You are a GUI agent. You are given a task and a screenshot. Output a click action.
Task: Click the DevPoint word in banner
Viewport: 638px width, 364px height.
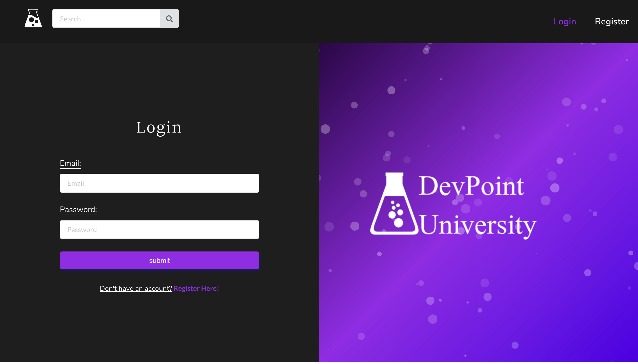471,186
